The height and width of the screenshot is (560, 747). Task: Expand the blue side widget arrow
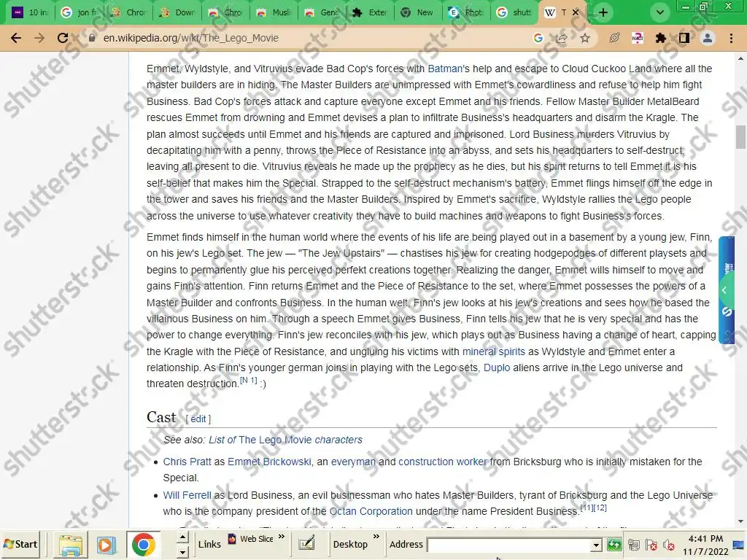point(724,290)
